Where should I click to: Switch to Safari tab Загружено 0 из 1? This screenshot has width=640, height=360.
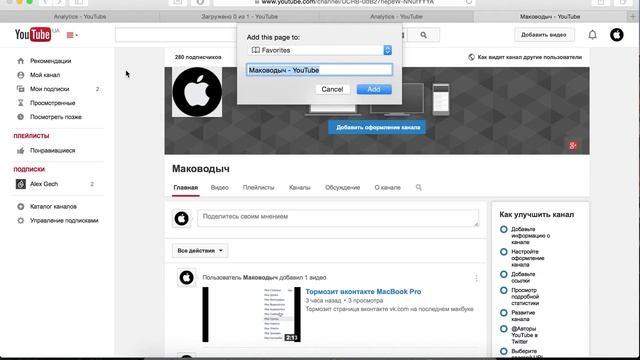coord(239,17)
